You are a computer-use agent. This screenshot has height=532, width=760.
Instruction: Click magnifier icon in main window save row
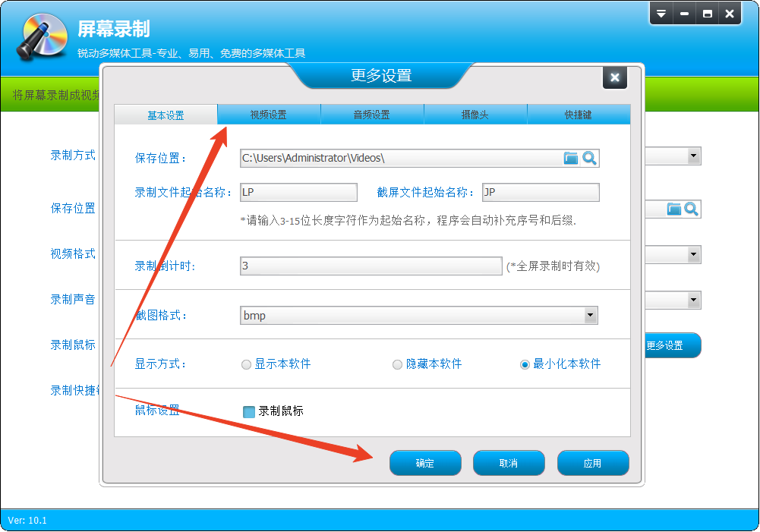(x=691, y=209)
